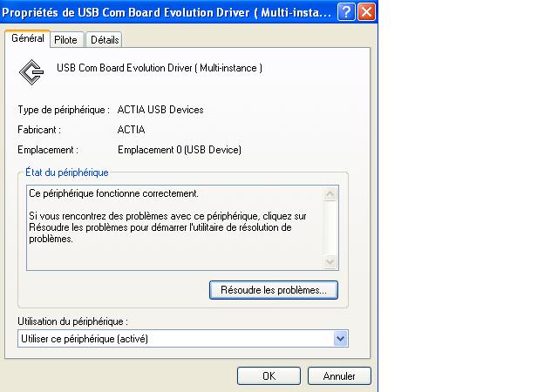Screen dimensions: 558x392
Task: Click the status box scroll up arrow
Action: pyautogui.click(x=330, y=193)
